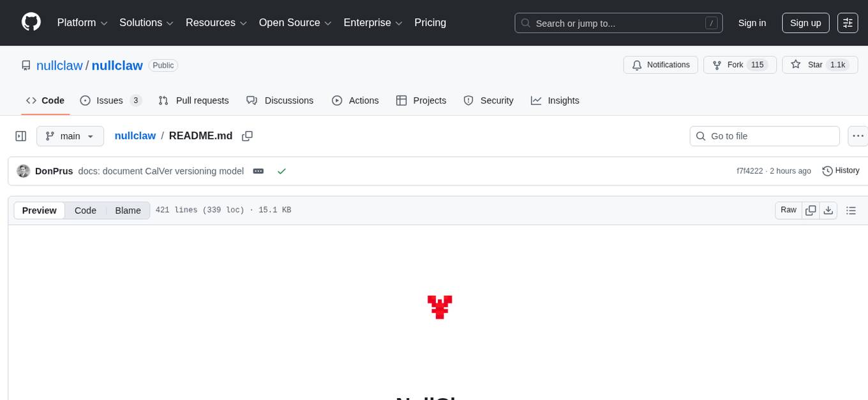868x400 pixels.
Task: Download the raw README file
Action: [828, 210]
